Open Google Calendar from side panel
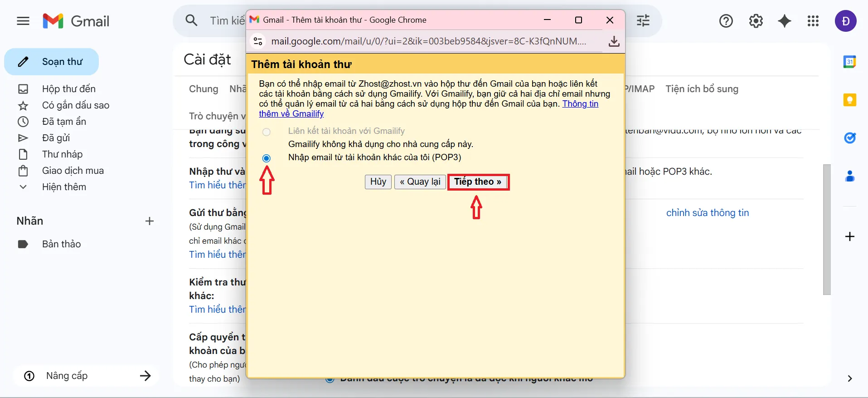 click(849, 62)
